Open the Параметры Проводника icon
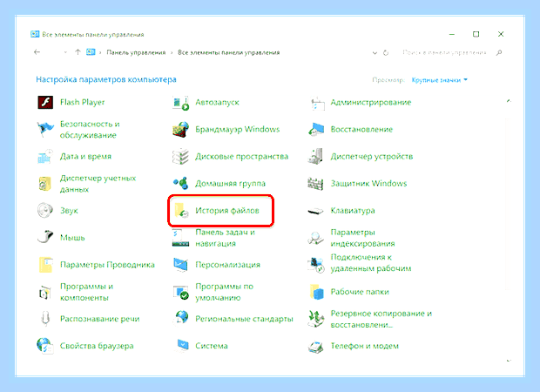The image size is (540, 392). 45,265
